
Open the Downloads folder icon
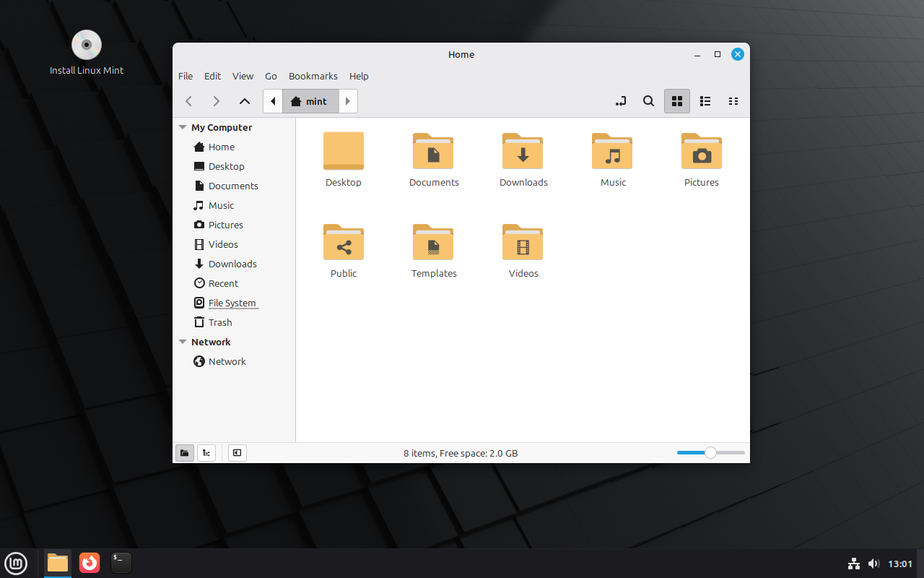tap(523, 152)
